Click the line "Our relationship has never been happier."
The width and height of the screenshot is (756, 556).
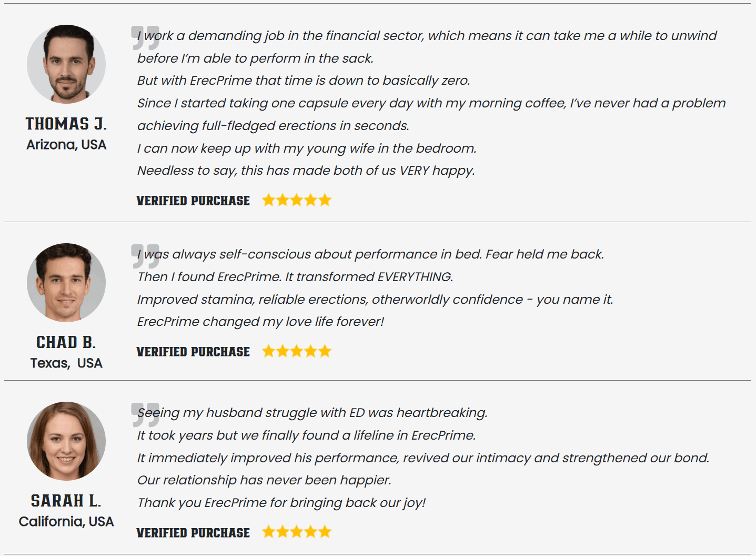264,480
